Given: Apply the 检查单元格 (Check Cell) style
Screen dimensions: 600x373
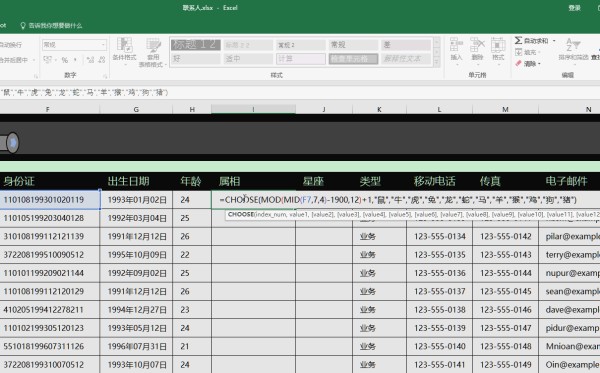Looking at the screenshot, I should [x=353, y=59].
